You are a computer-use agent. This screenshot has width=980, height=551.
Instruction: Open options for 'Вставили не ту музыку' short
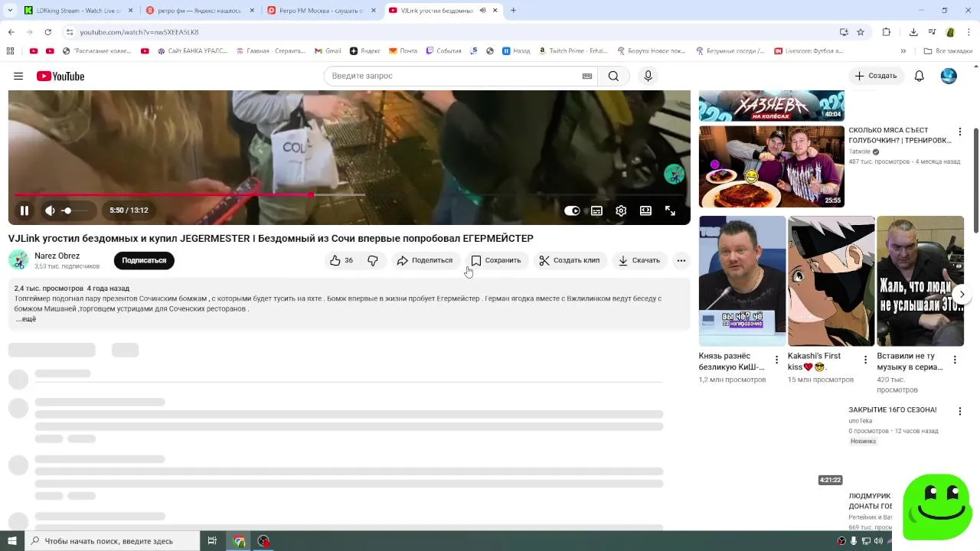[955, 360]
